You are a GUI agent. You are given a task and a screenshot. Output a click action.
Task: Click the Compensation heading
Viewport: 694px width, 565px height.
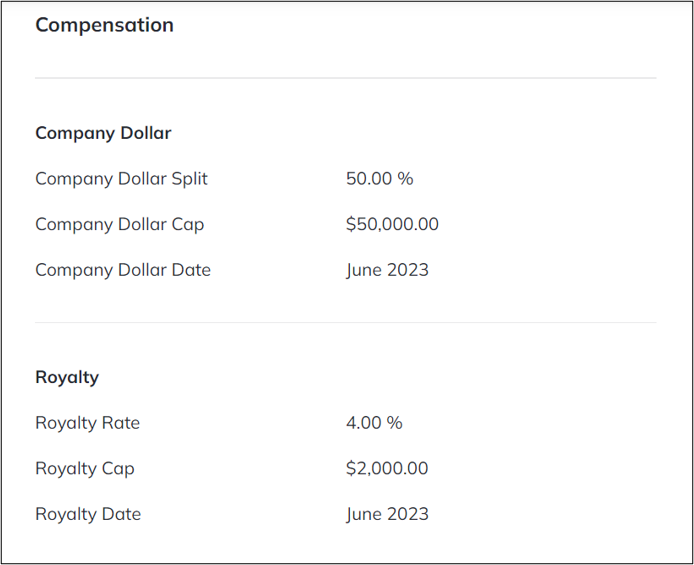pyautogui.click(x=104, y=25)
